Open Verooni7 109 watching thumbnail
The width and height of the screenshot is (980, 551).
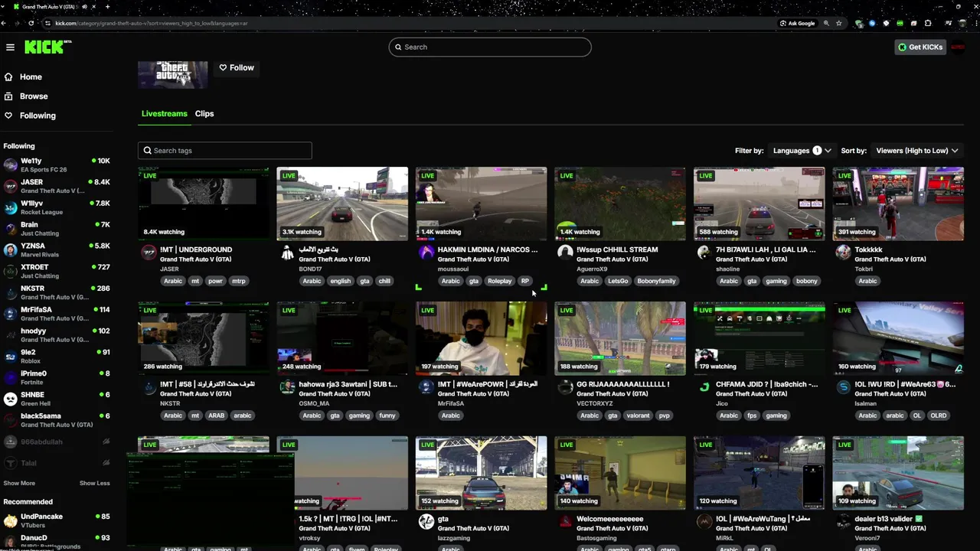point(898,473)
